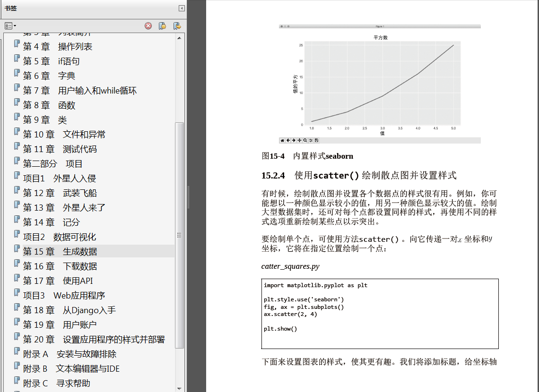Viewport: 539px width, 392px height.
Task: Open bookmark 项目2 数据可视化
Action: pos(60,237)
